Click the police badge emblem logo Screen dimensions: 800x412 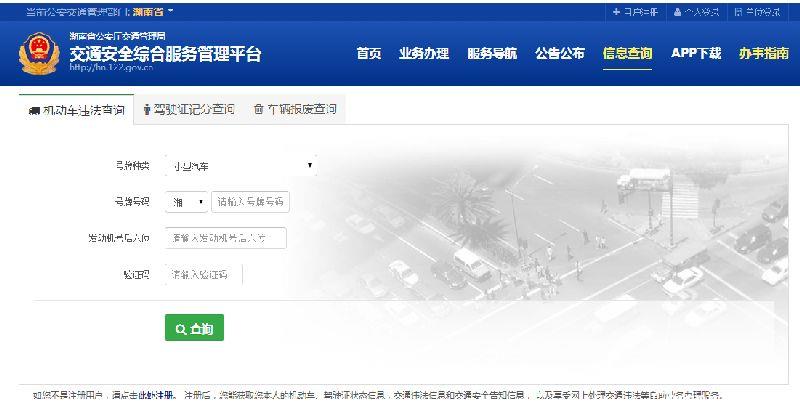[x=39, y=54]
